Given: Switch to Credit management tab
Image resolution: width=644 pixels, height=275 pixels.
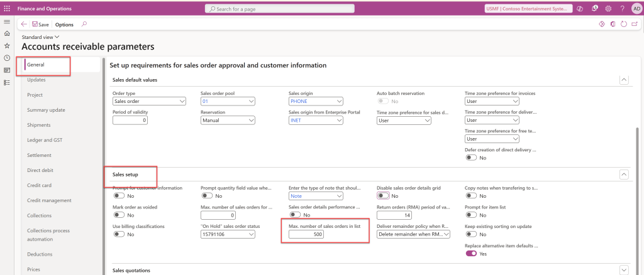Looking at the screenshot, I should coord(49,200).
